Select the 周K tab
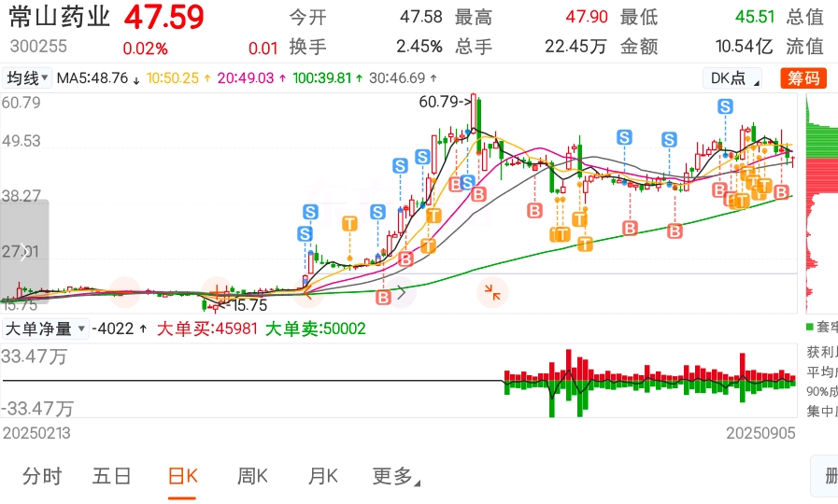 [x=252, y=476]
